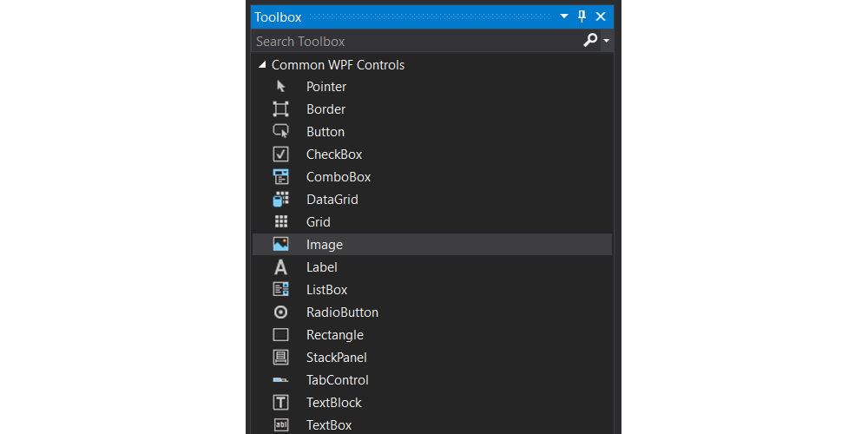The height and width of the screenshot is (434, 868).
Task: Select the "CheckBox" text label
Action: pos(334,155)
